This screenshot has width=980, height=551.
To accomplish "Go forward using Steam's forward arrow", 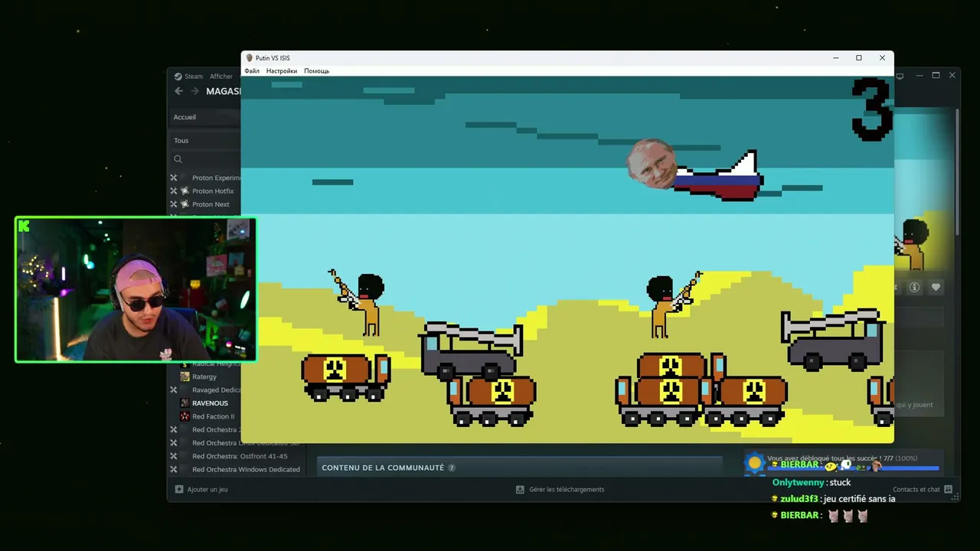I will coord(194,91).
